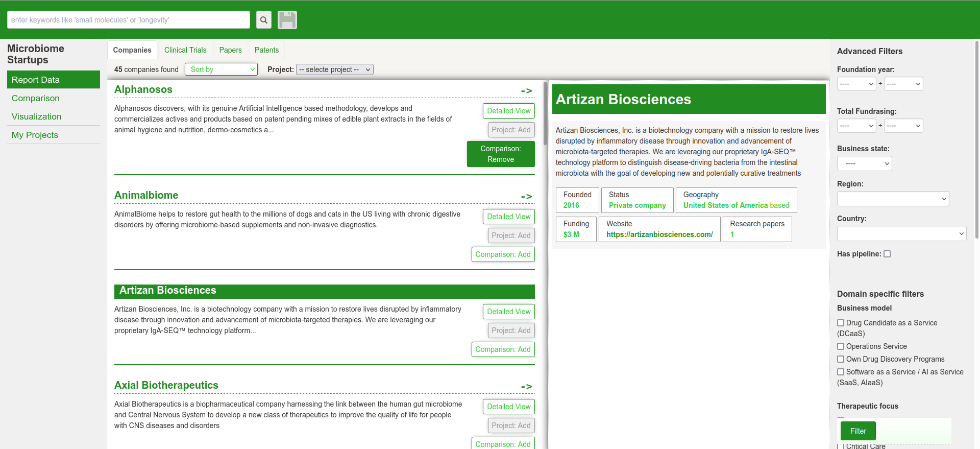Focus the keyword search field
This screenshot has width=980, height=449.
[x=129, y=20]
